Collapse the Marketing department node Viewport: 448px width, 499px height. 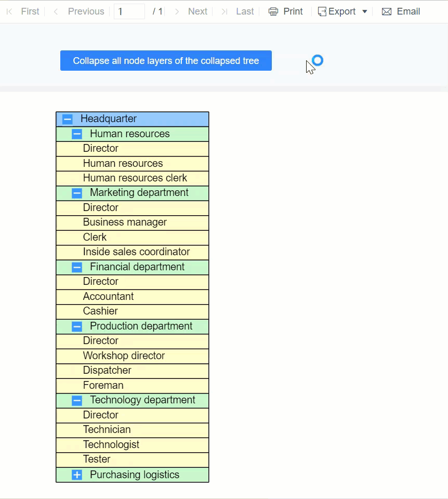(x=77, y=193)
